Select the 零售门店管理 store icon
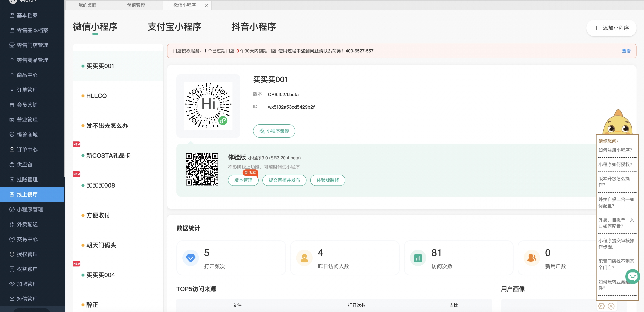Screen dimensions: 644x312 (12, 45)
